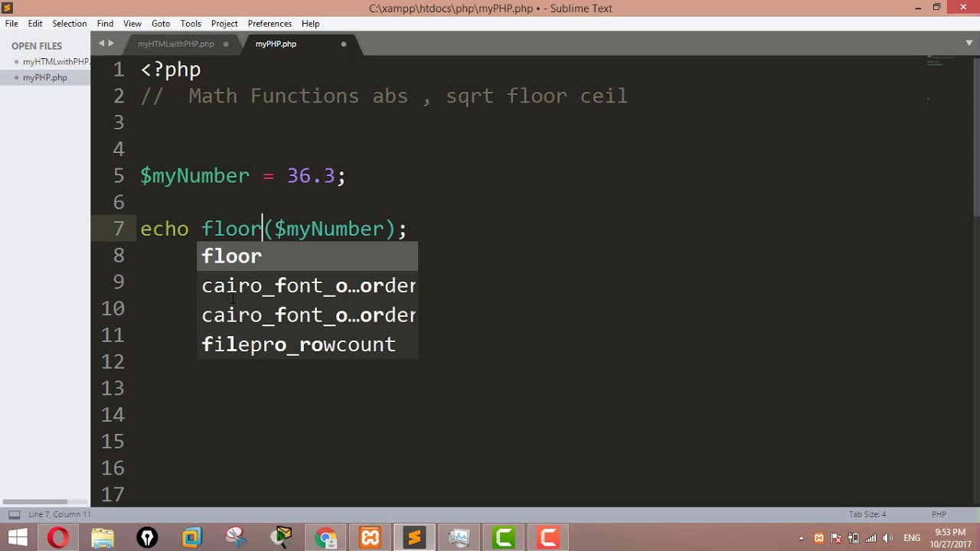980x551 pixels.
Task: Open the Edit menu
Action: pos(35,24)
